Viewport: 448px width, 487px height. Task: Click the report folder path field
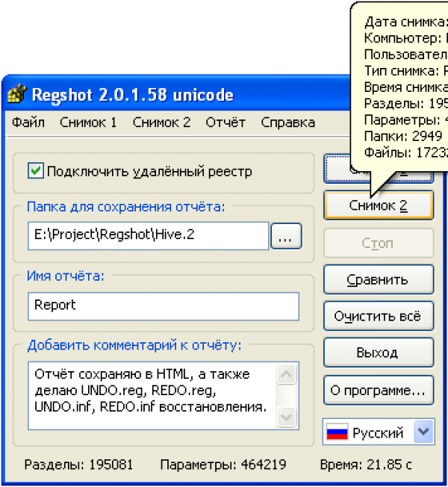pyautogui.click(x=149, y=236)
